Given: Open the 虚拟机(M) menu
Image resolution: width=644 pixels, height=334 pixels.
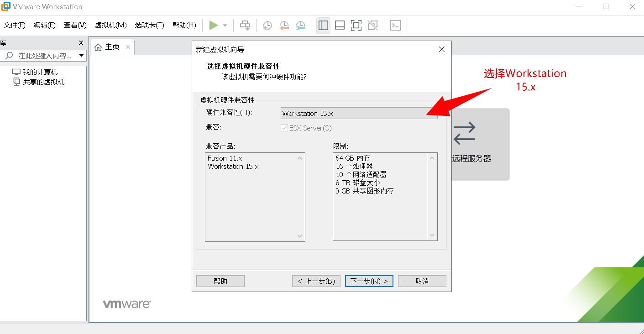Looking at the screenshot, I should [110, 25].
